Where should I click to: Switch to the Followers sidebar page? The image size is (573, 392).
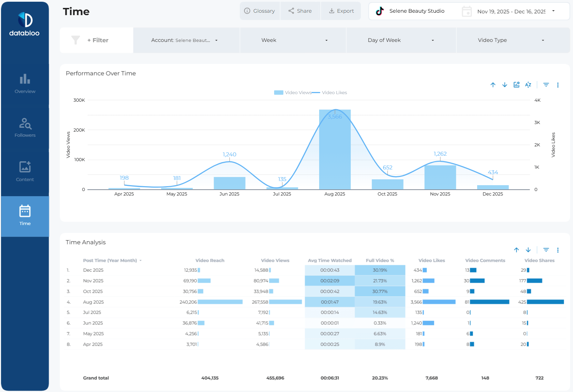click(x=25, y=128)
